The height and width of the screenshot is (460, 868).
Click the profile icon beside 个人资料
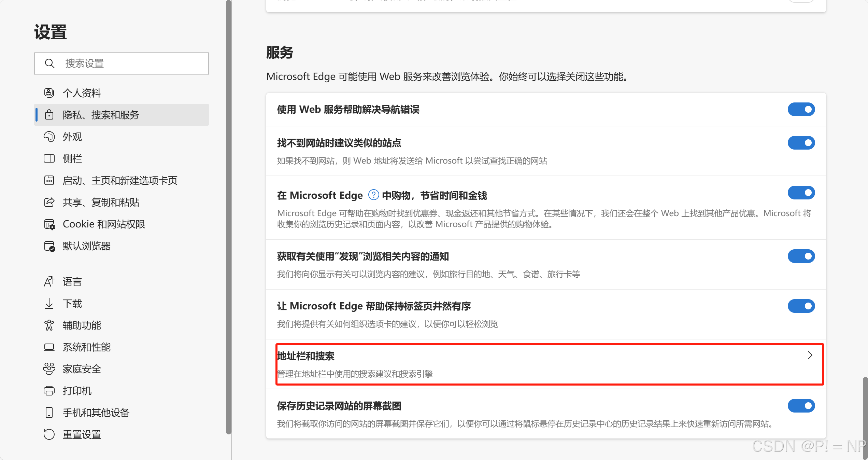coord(49,93)
